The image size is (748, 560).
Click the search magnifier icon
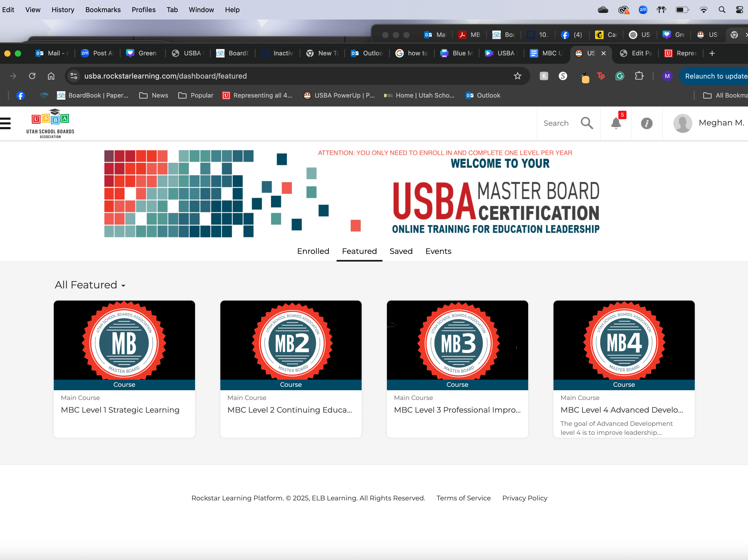tap(587, 123)
